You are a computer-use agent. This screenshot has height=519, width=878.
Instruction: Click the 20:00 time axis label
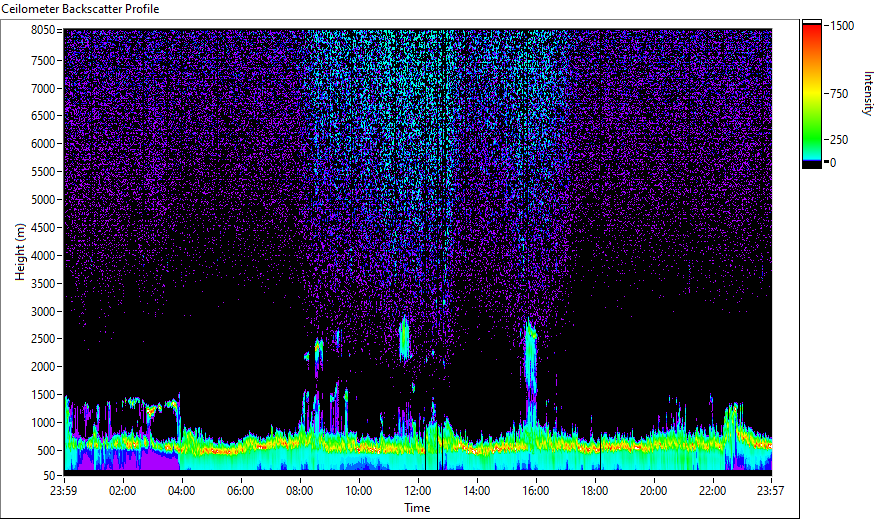(653, 491)
